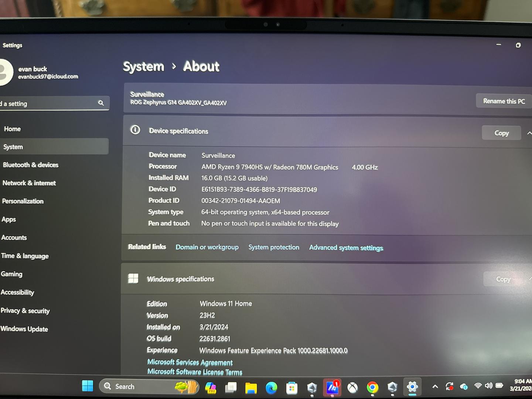Open the OneDrive cloud tray icon
532x399 pixels.
(x=464, y=386)
